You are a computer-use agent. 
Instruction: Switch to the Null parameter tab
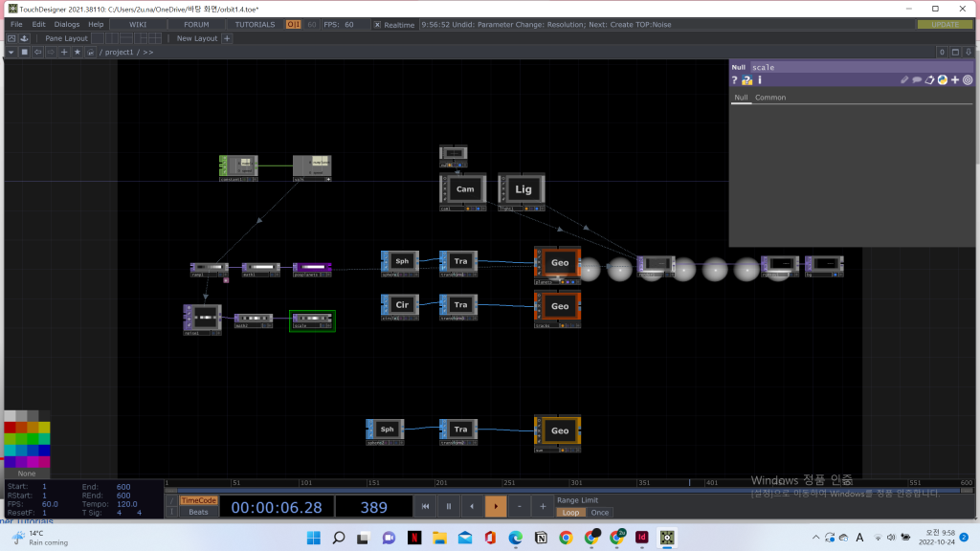tap(741, 98)
